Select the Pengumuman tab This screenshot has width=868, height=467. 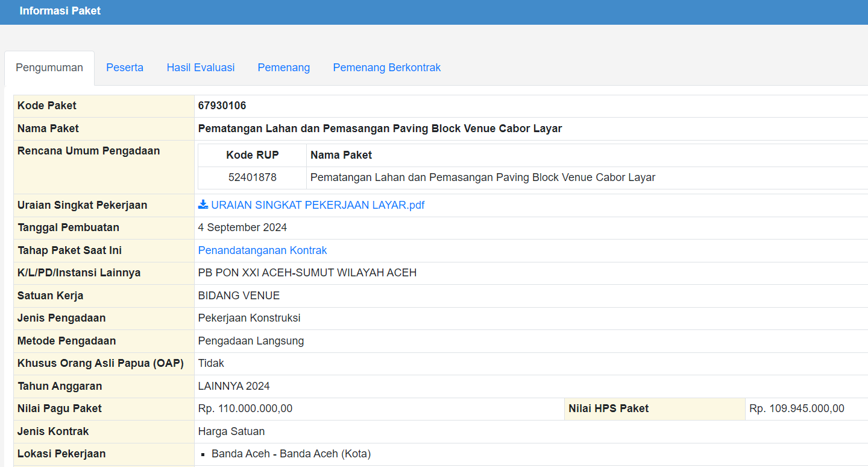pos(49,68)
